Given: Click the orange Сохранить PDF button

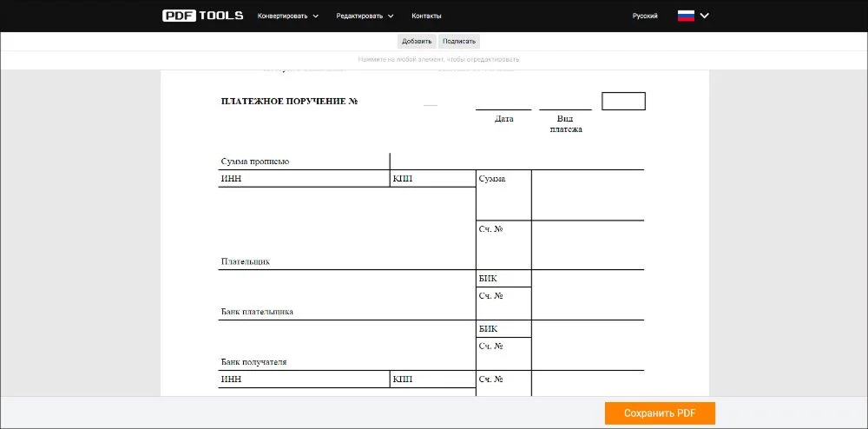Looking at the screenshot, I should coord(660,413).
